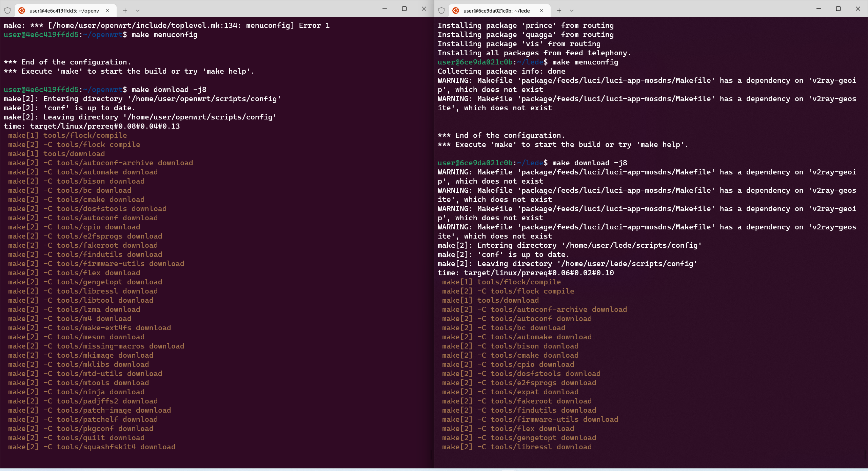Expand the profile dropdown in the right lede terminal window
This screenshot has height=471, width=868.
(572, 11)
